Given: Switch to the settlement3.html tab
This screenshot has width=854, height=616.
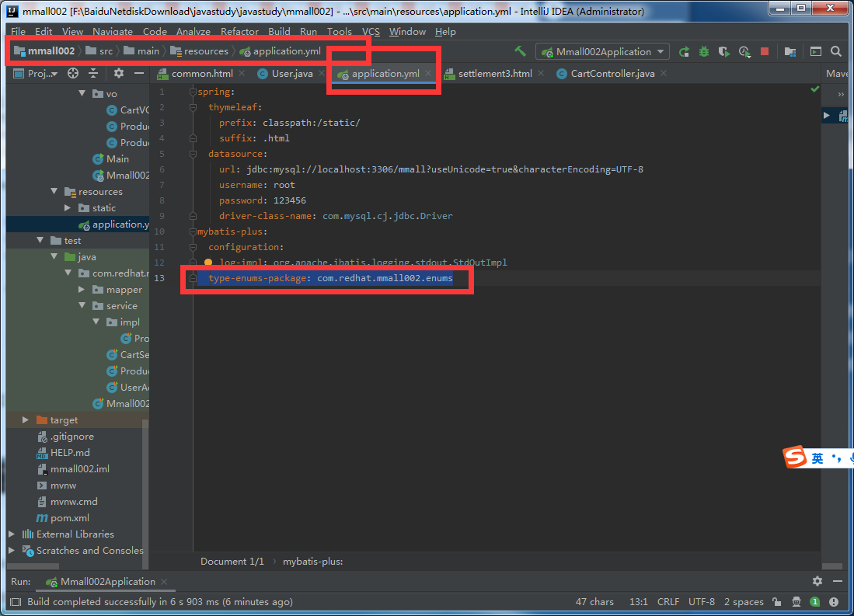Looking at the screenshot, I should click(x=494, y=74).
